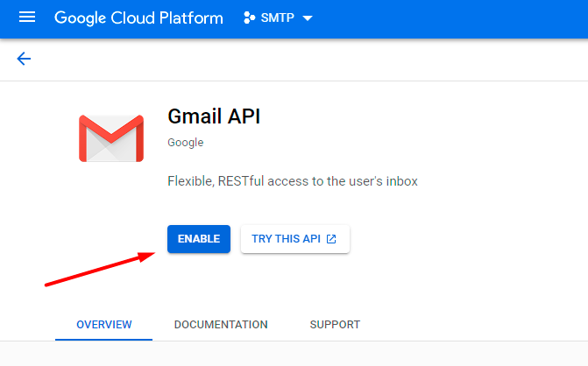Screen dimensions: 588x366
Task: Select the SUPPORT tab
Action: click(335, 325)
